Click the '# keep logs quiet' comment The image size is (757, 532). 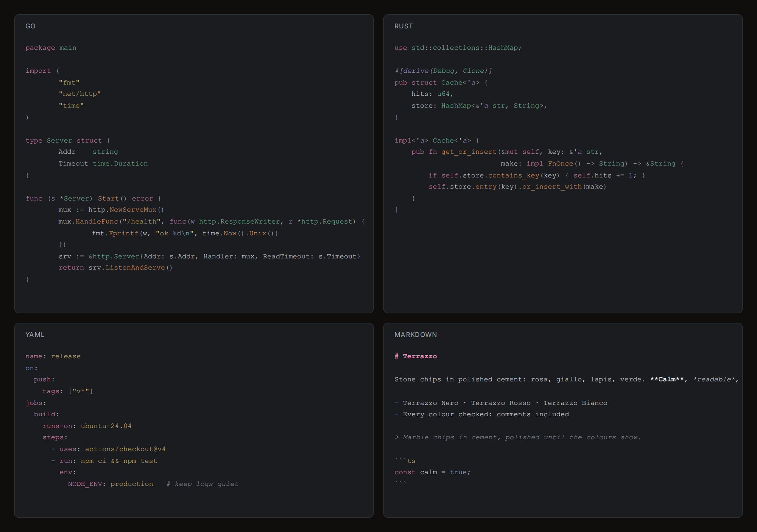[x=202, y=484]
